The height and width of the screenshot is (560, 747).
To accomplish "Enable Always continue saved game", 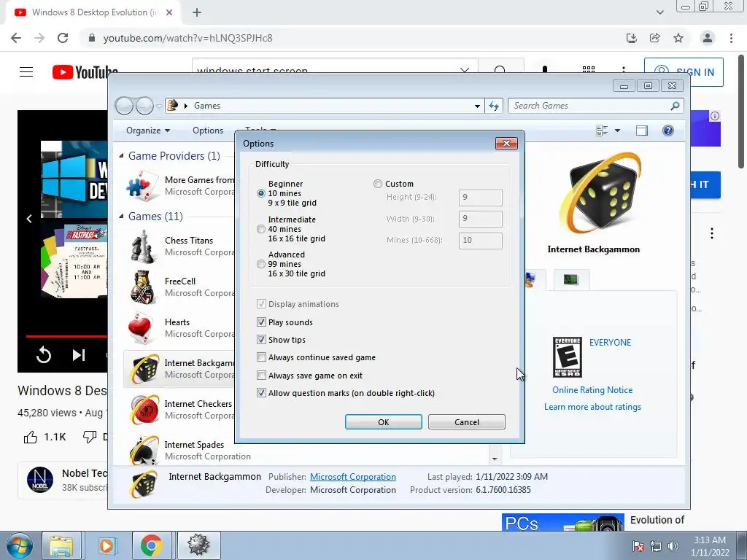I will (261, 357).
